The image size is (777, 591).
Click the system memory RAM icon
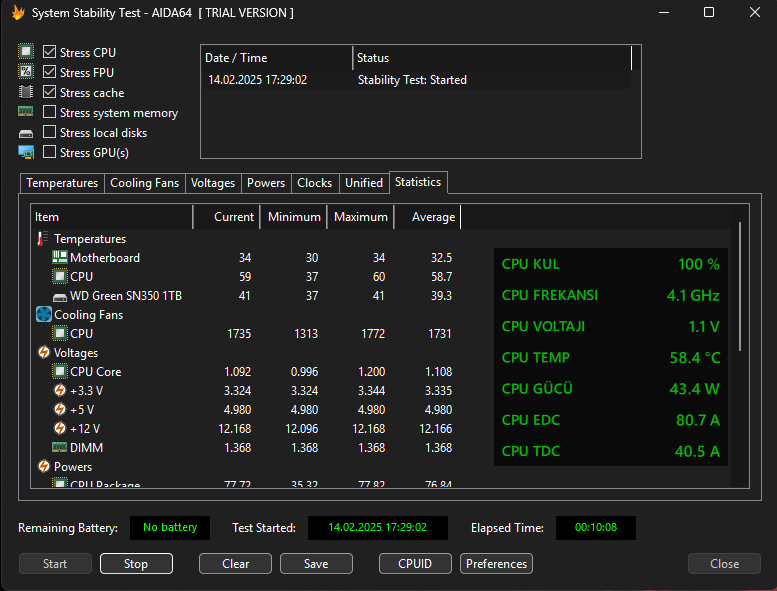(x=26, y=111)
